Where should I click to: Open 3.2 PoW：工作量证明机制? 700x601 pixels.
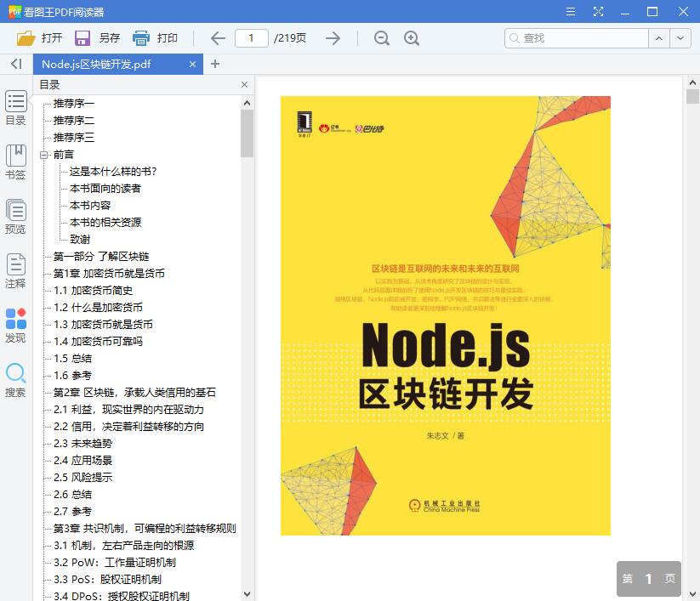point(115,562)
